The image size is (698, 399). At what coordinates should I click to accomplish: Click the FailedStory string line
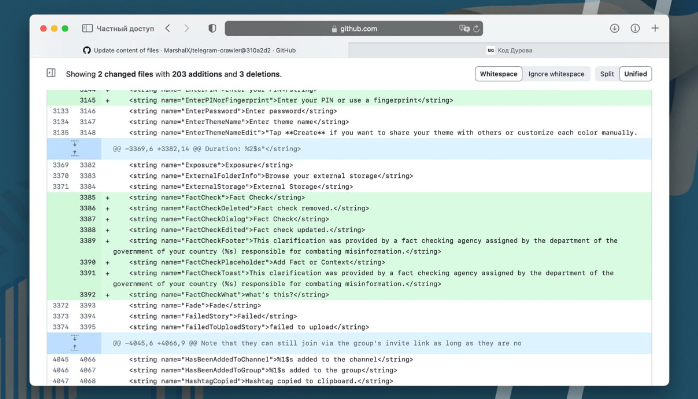tap(213, 316)
